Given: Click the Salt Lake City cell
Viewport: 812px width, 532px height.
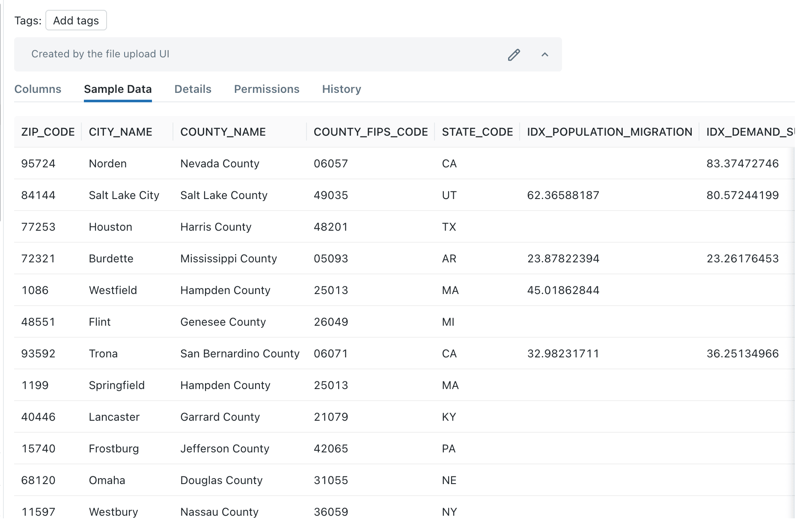Looking at the screenshot, I should point(124,195).
